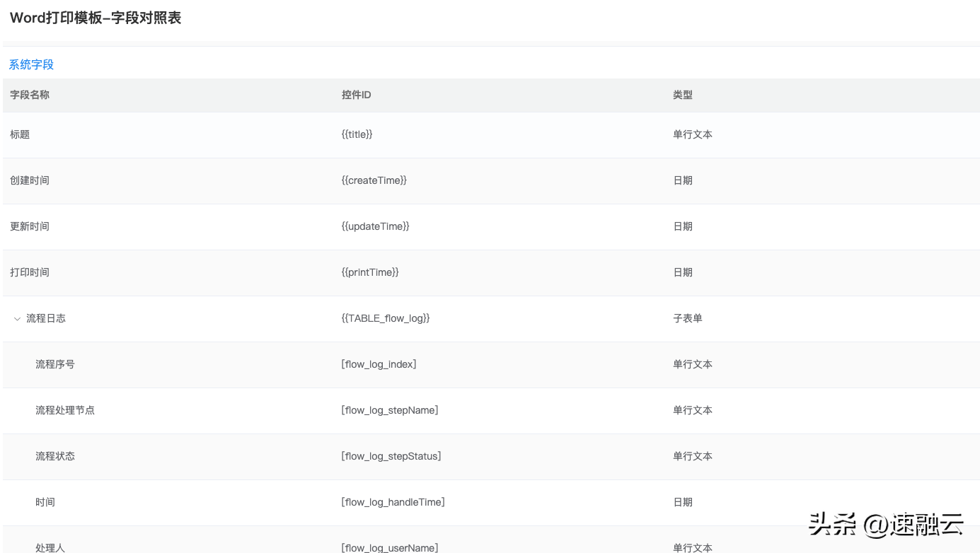Click the 更新时间 field name
Image resolution: width=980 pixels, height=553 pixels.
(30, 226)
